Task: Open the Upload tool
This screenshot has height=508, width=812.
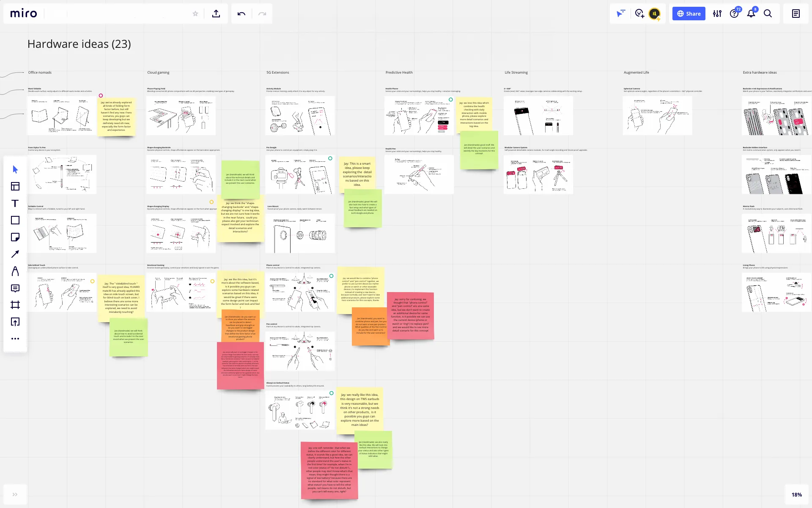Action: click(x=15, y=322)
